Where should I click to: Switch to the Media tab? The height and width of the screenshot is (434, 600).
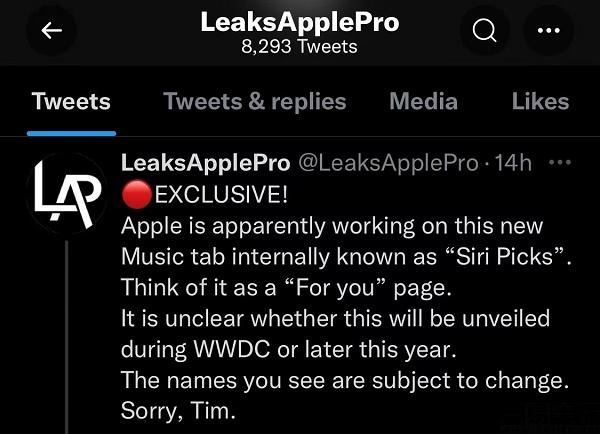click(424, 101)
